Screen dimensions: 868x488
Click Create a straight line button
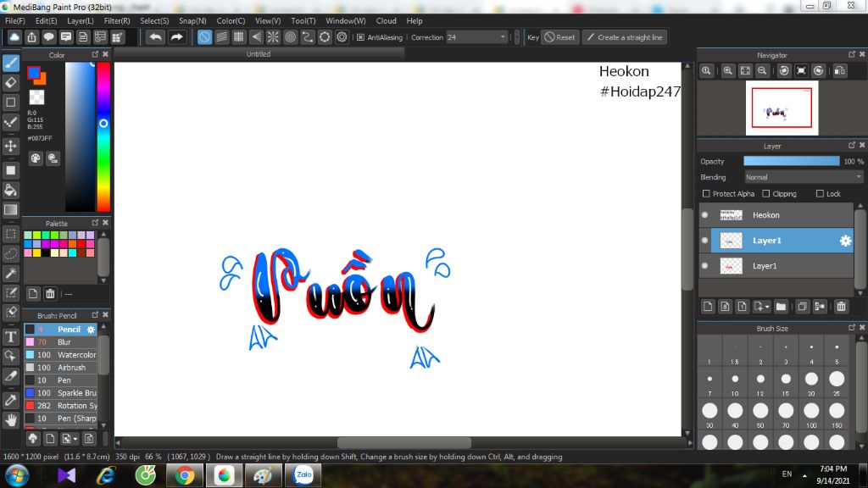point(625,37)
